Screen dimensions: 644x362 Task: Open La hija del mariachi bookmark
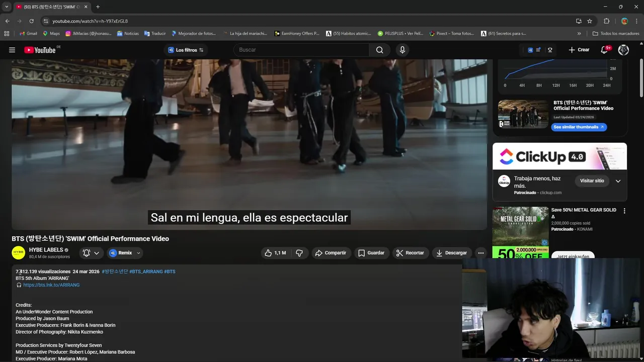pos(245,34)
